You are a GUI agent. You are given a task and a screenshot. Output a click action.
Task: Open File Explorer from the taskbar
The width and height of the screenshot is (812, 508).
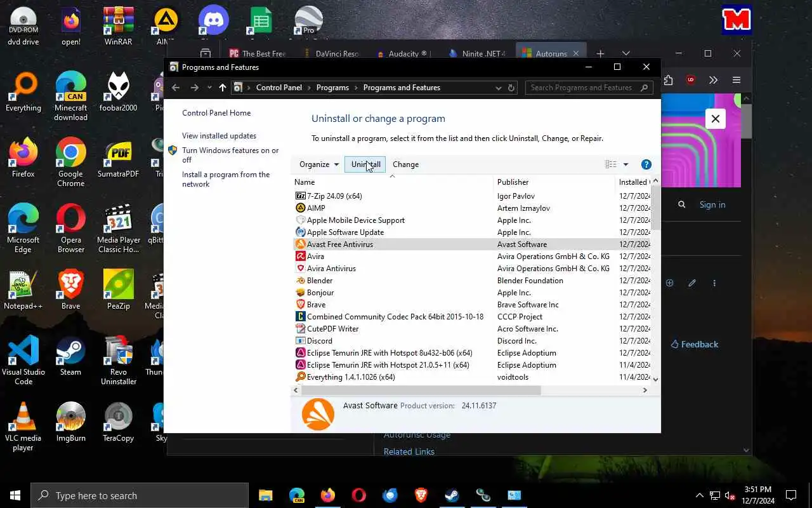265,495
